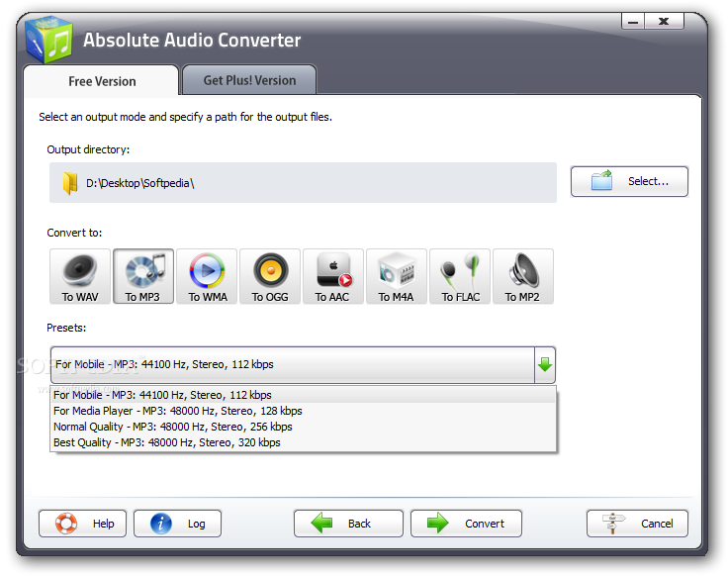Select Normal Quality 256 kbps preset
Screen dimensions: 728x576
pyautogui.click(x=304, y=427)
